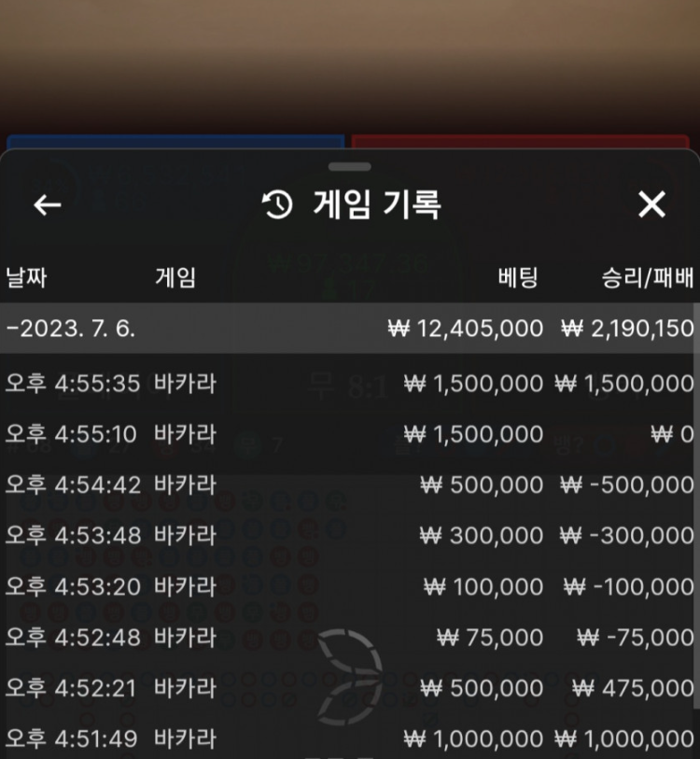Open the 오후 4:55:35 바카라 record
This screenshot has height=759, width=700.
pos(350,384)
